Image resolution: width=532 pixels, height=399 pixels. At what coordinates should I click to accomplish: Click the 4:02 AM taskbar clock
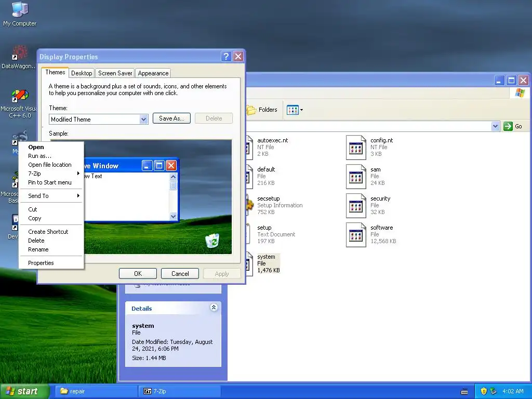click(513, 391)
